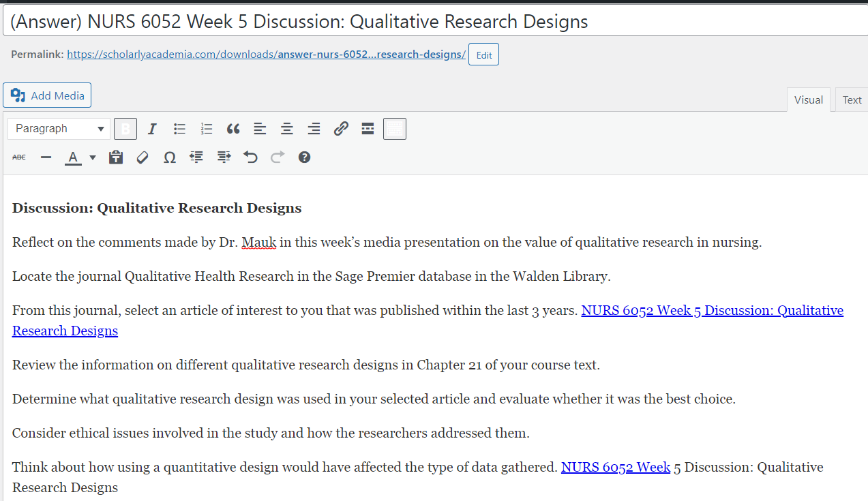Align text left
The image size is (868, 501).
tap(260, 129)
